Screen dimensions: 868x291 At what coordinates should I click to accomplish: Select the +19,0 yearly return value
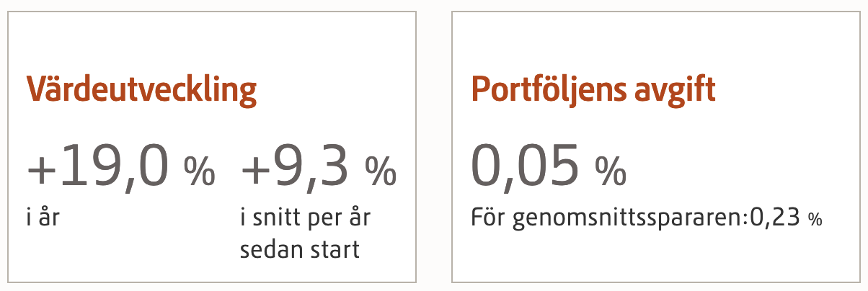(x=99, y=167)
